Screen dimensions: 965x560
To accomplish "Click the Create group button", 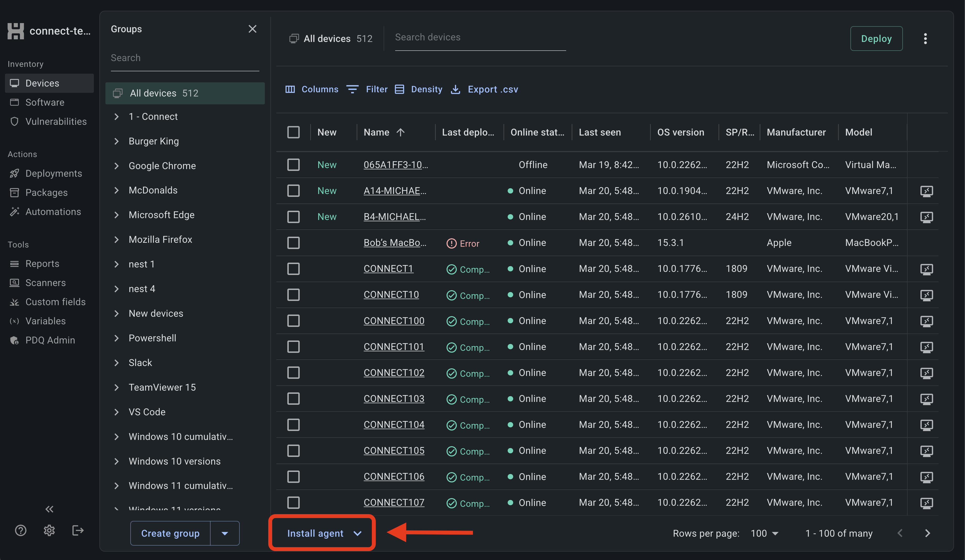I will click(170, 533).
